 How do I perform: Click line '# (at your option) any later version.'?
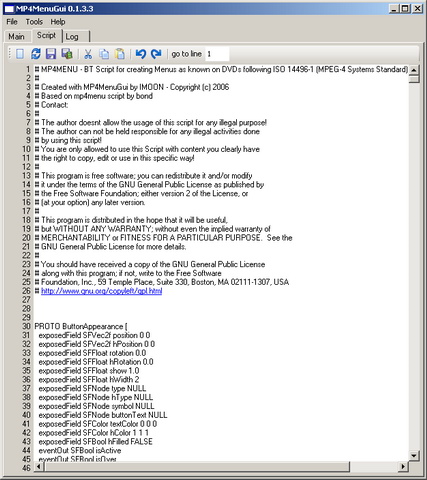click(90, 202)
